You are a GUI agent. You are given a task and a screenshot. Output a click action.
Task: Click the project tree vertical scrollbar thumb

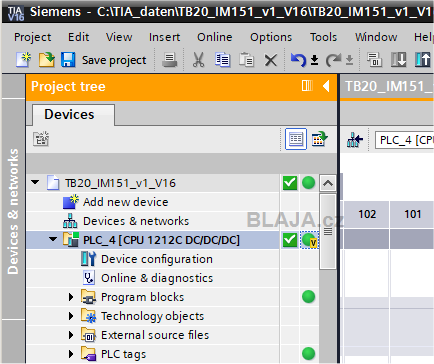point(328,232)
